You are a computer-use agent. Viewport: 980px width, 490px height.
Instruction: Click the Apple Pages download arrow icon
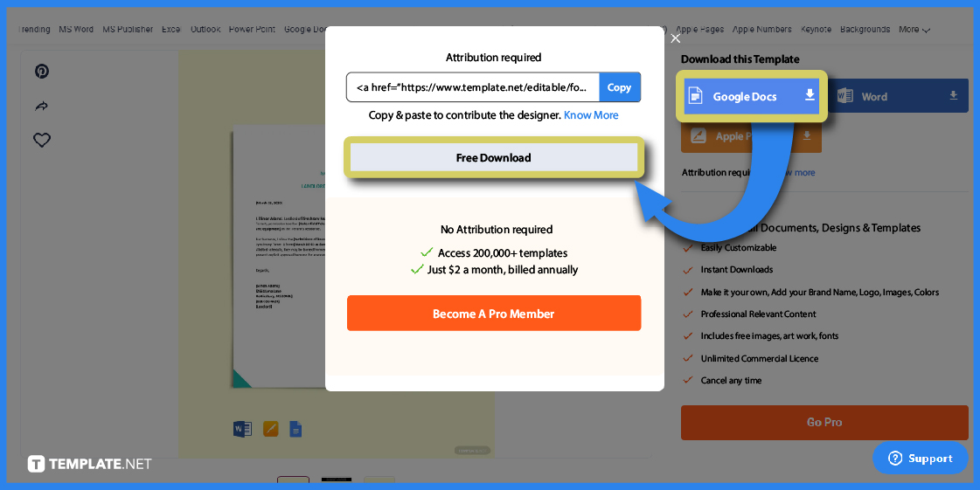[x=807, y=135]
